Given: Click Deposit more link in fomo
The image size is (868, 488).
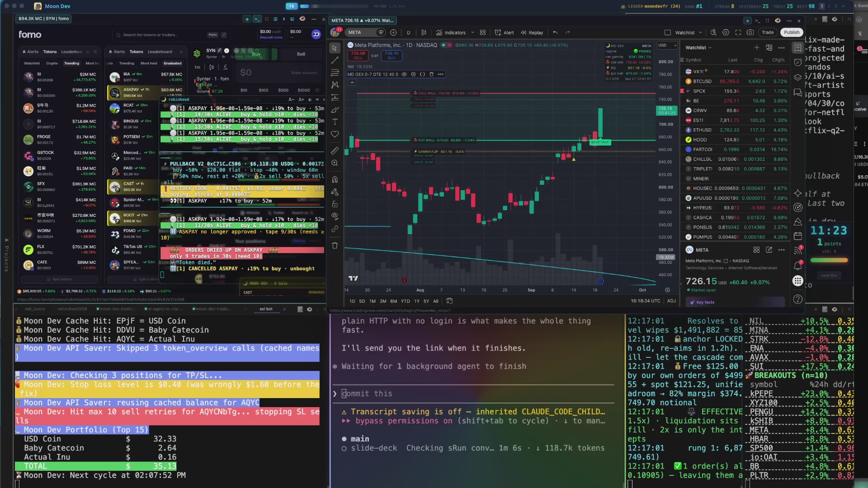Looking at the screenshot, I should (x=271, y=38).
